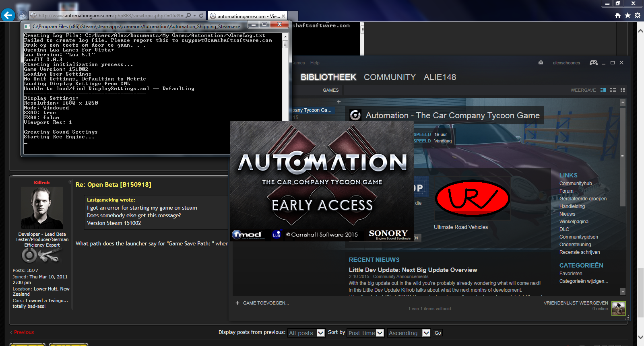The image size is (644, 346).
Task: Refresh the automationgame.com page
Action: [202, 16]
